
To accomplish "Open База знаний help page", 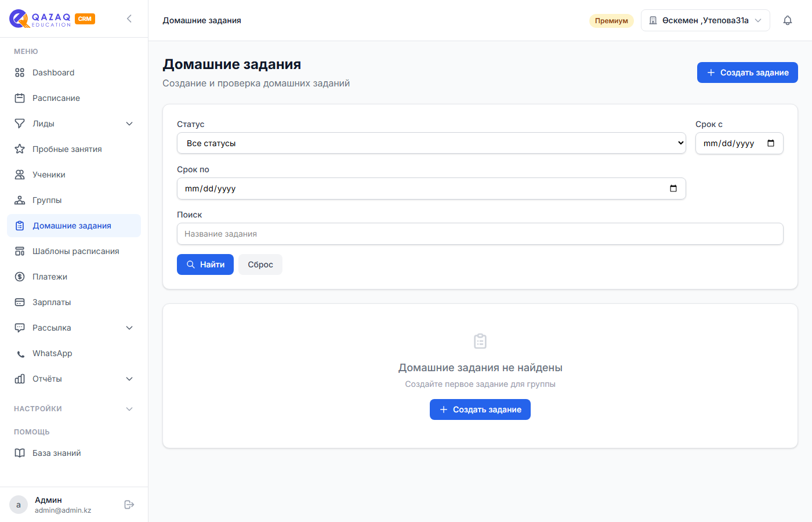I will point(74,453).
